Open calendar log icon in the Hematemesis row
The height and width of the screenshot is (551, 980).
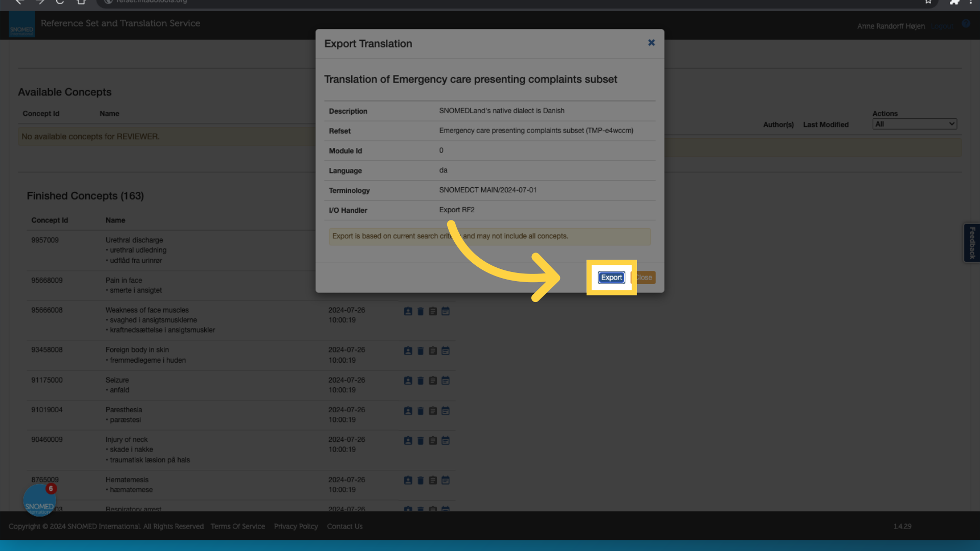pos(446,480)
